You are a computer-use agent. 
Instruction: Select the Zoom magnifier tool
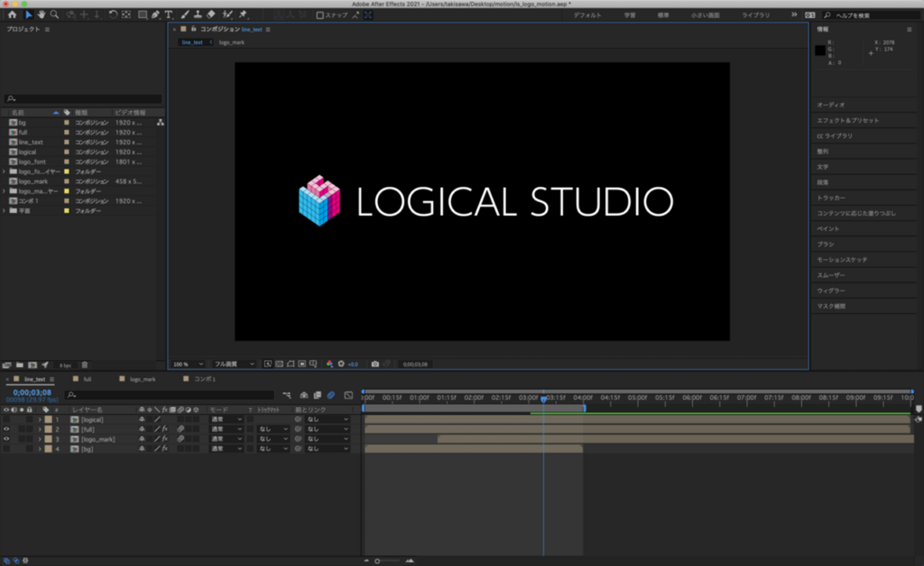point(55,15)
